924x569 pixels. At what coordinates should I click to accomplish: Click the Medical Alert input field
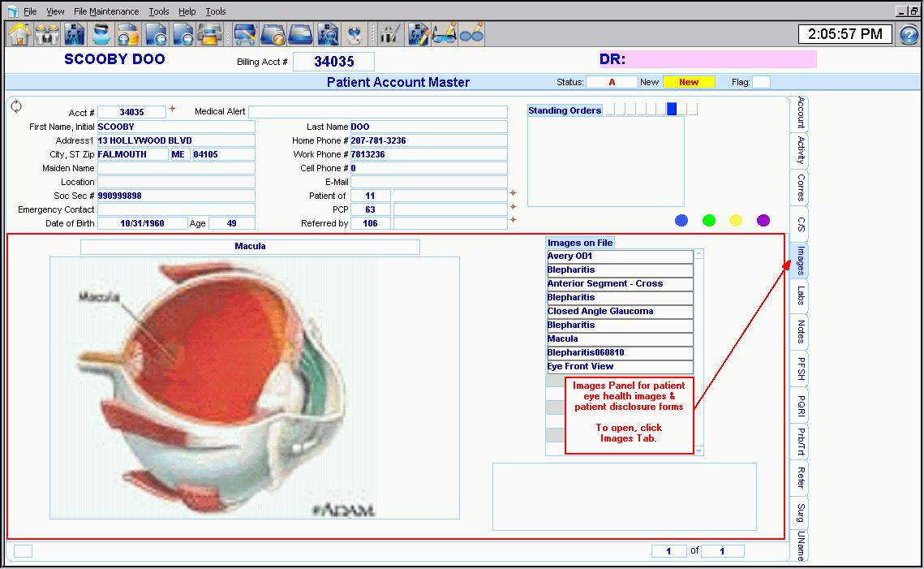point(377,112)
